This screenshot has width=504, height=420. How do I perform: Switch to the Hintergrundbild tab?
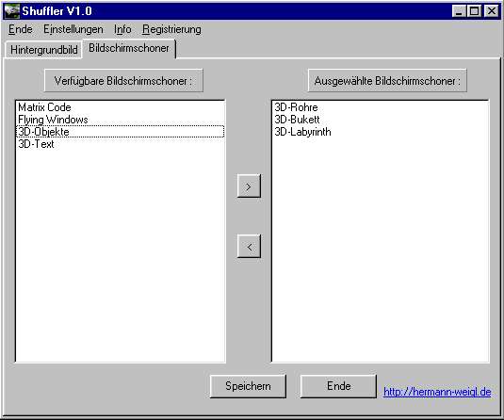(43, 50)
